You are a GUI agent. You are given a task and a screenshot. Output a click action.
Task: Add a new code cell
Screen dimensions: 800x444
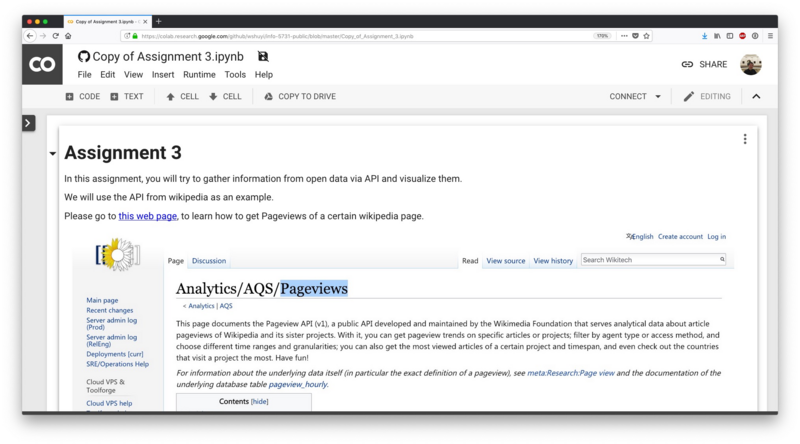(83, 97)
